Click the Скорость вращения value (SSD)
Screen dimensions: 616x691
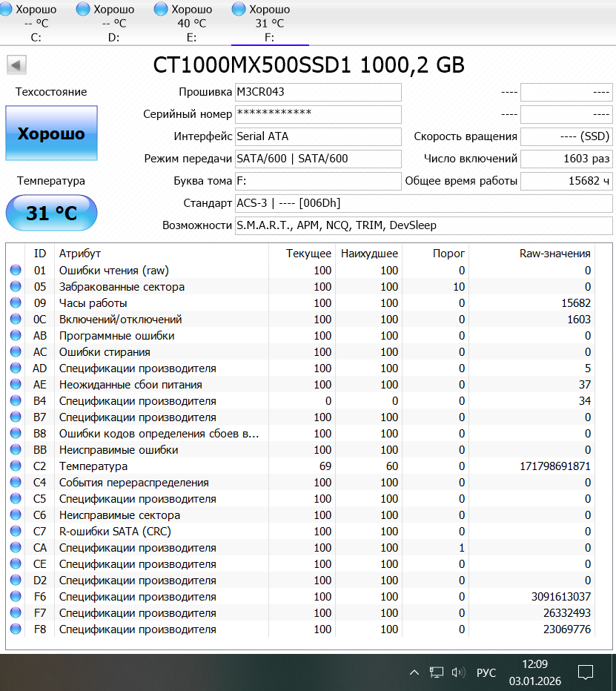tap(566, 136)
